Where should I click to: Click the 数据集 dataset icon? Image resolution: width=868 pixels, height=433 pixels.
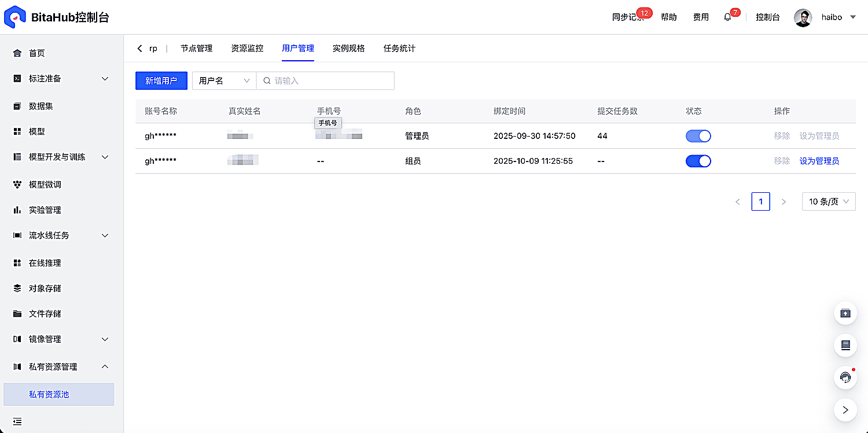coord(17,107)
